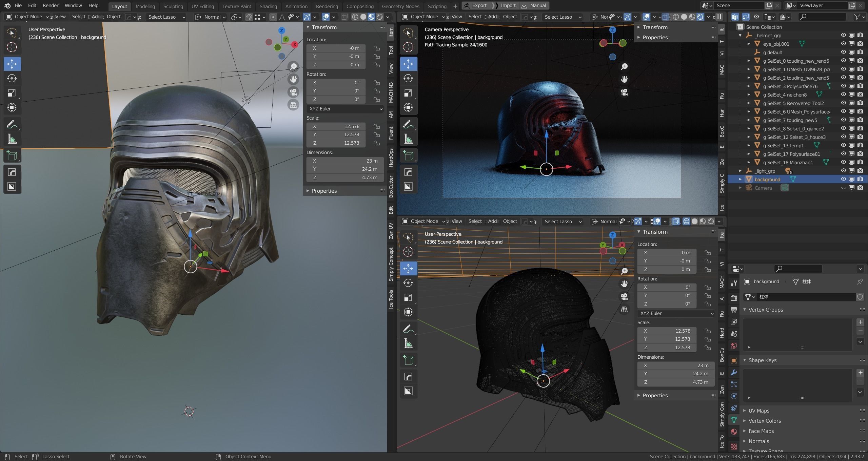Click the pan hand icon in left viewport
Viewport: 868px width, 461px height.
coord(294,79)
